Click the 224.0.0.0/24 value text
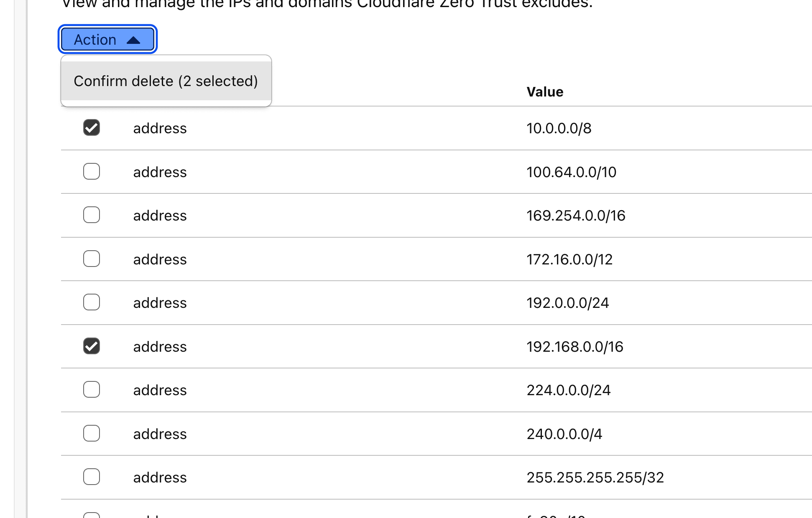This screenshot has height=518, width=812. [x=569, y=390]
